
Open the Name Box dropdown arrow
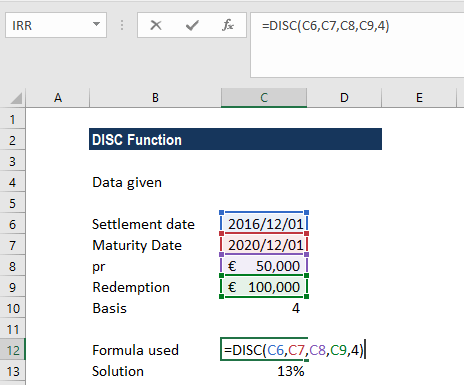click(96, 24)
